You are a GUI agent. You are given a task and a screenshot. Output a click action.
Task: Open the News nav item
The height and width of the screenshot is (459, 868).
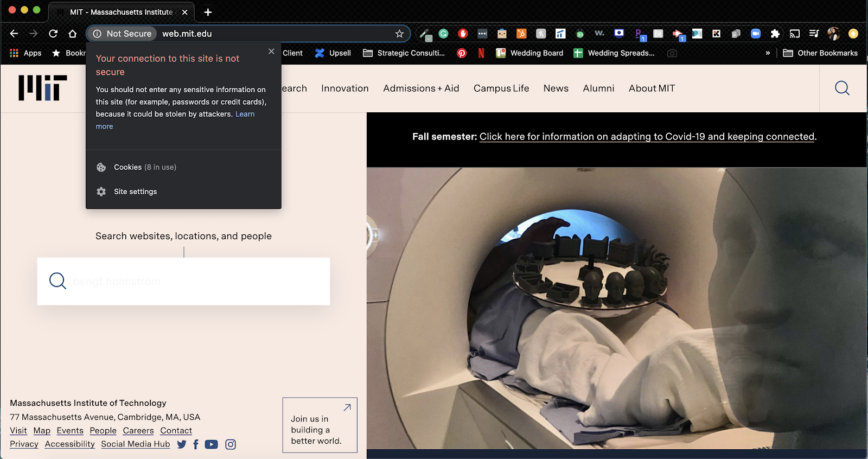point(556,88)
